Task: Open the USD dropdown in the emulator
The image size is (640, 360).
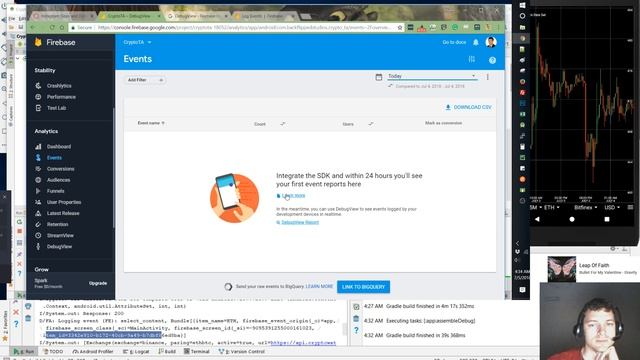Action: [x=612, y=207]
